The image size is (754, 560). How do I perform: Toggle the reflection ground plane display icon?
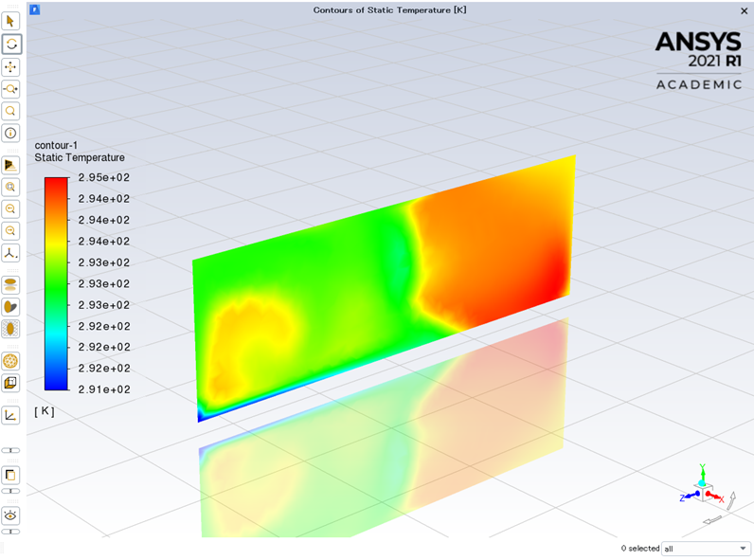10,285
